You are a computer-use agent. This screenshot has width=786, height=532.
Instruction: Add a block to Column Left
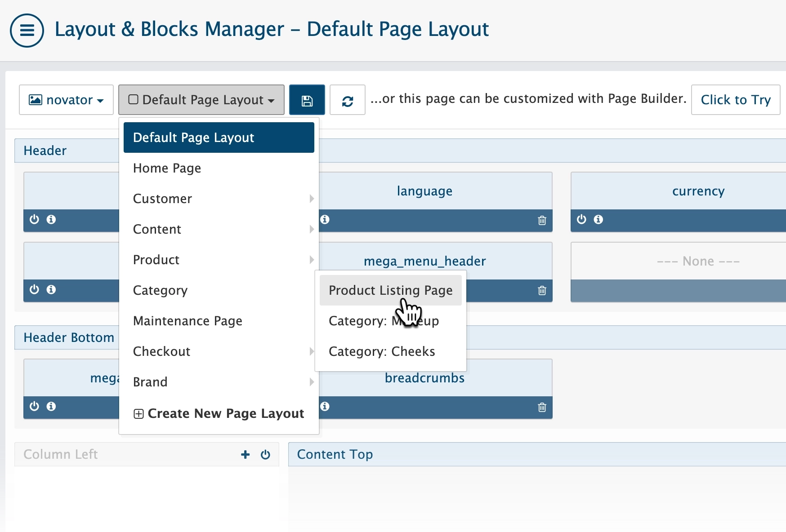[245, 455]
